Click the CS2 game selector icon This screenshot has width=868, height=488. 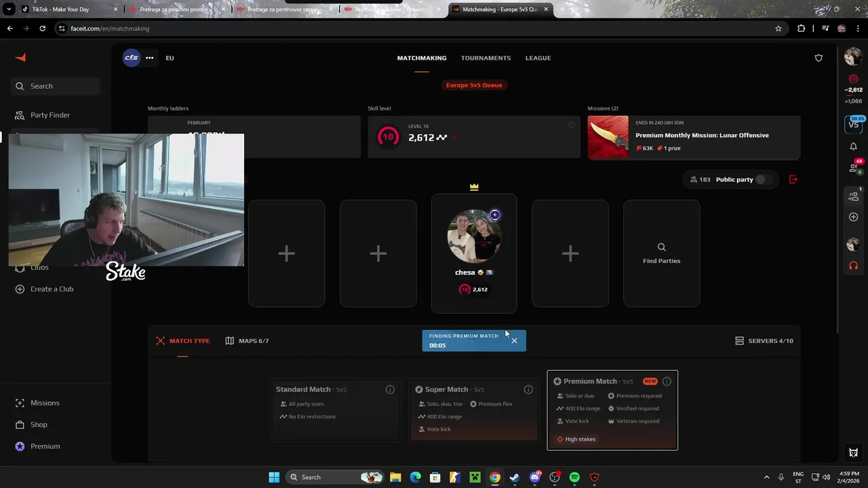[132, 58]
